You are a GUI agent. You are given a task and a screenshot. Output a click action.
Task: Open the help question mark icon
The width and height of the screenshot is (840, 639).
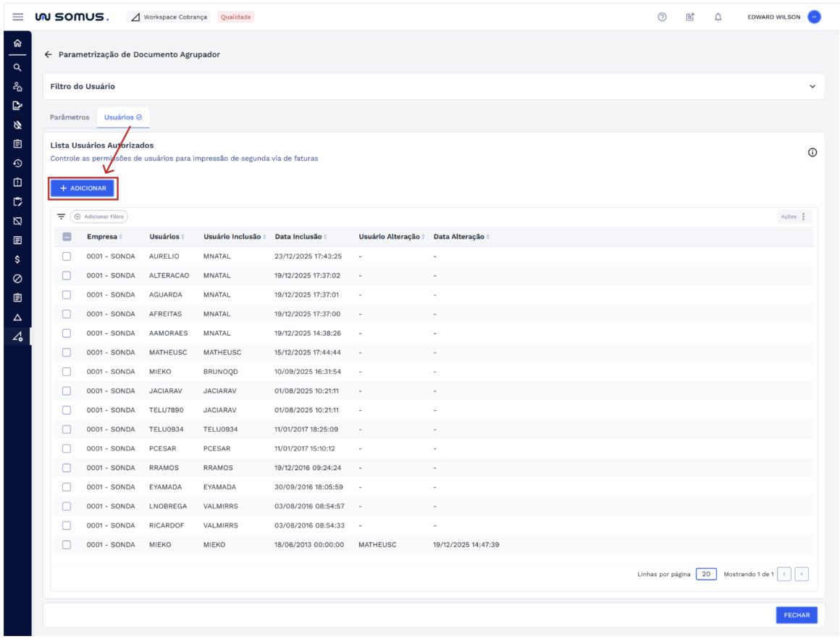(662, 17)
